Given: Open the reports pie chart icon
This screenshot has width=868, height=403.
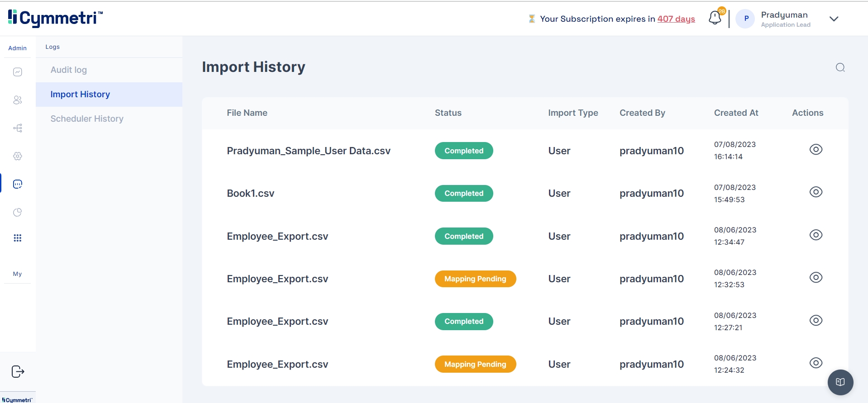Looking at the screenshot, I should tap(18, 212).
